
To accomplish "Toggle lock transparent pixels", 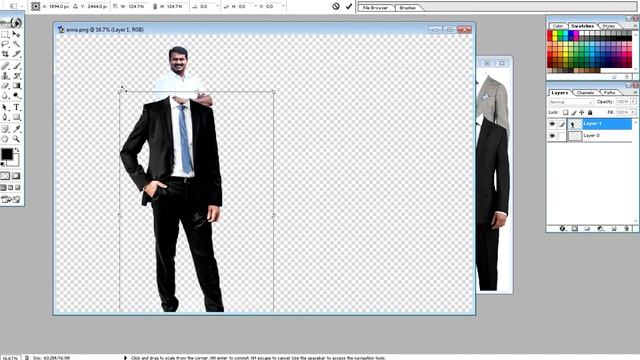I will [566, 112].
